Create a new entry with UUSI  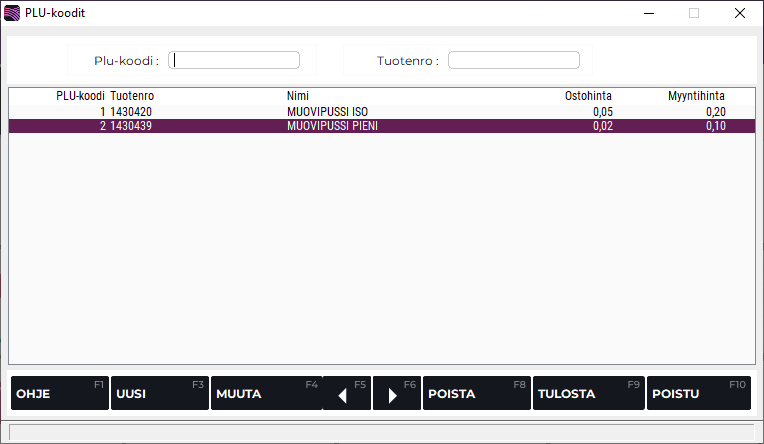point(159,394)
